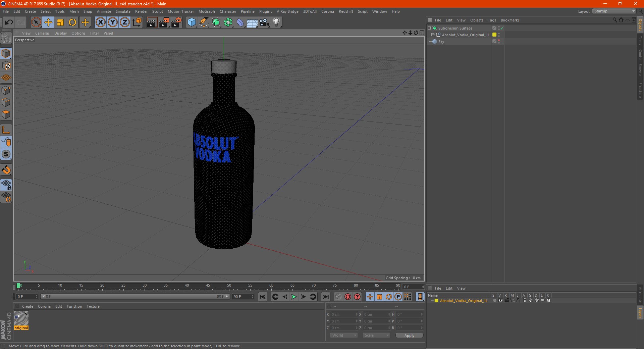The image size is (644, 349).
Task: Switch coordinate system with cube-axis icon
Action: (x=137, y=22)
